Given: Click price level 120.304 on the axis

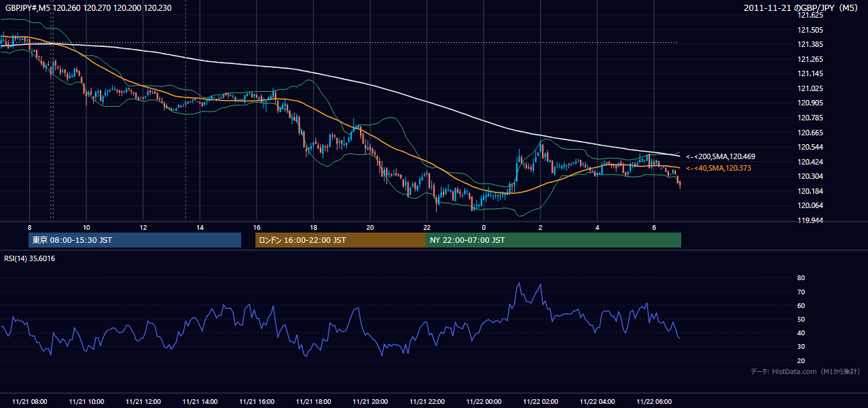Looking at the screenshot, I should 811,176.
